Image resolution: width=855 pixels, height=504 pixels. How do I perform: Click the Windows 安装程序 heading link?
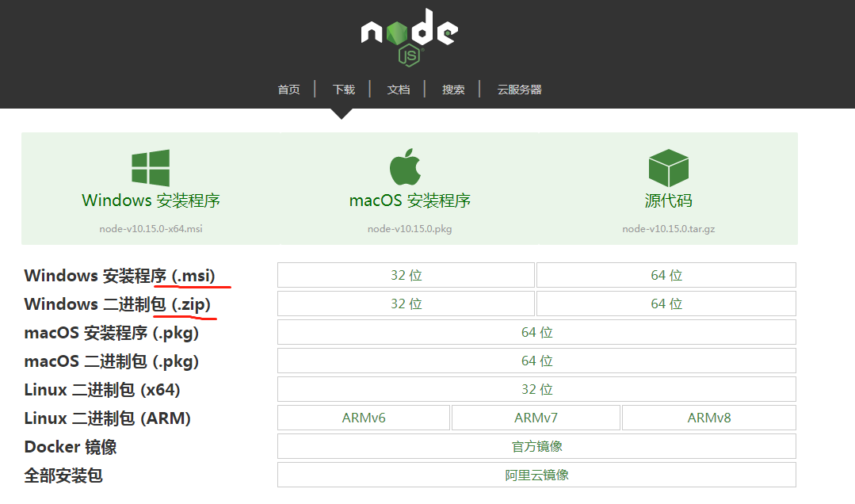pos(151,200)
